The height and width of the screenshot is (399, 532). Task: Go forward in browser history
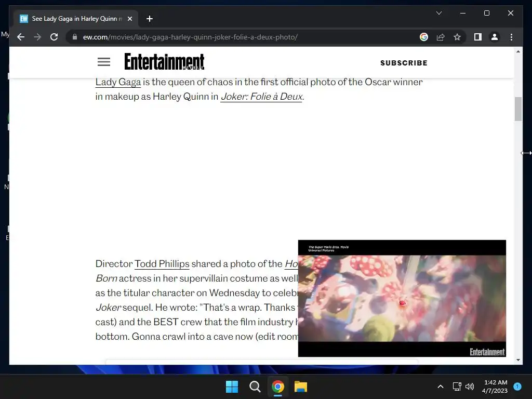[x=37, y=37]
